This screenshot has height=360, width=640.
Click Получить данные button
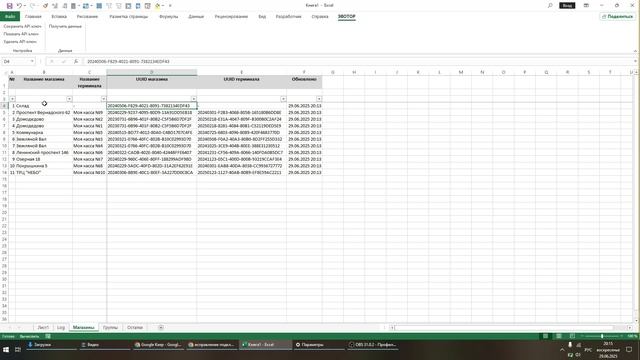coord(65,26)
